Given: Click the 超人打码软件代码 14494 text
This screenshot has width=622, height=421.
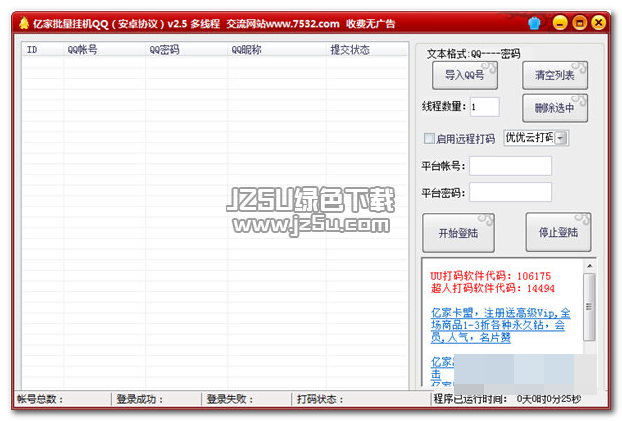Looking at the screenshot, I should point(493,288).
